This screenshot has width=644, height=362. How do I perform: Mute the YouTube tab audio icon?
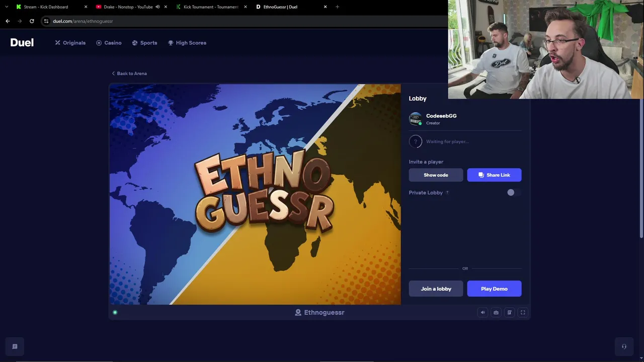tap(157, 7)
